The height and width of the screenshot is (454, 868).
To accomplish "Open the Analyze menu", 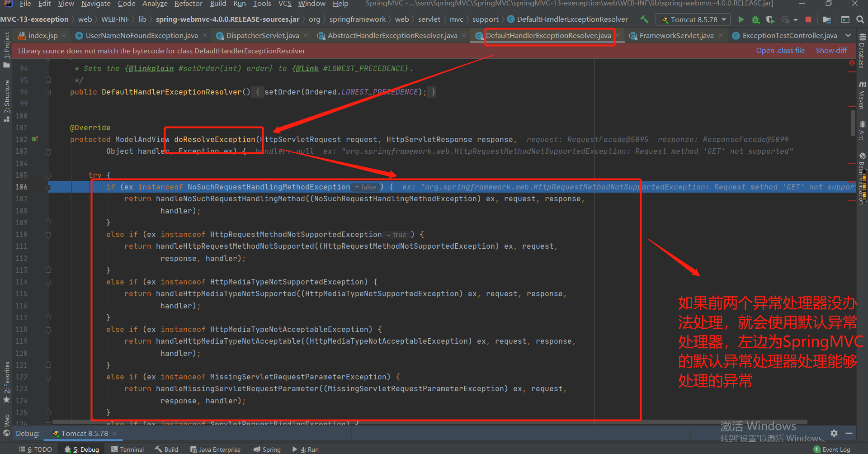I will [155, 4].
